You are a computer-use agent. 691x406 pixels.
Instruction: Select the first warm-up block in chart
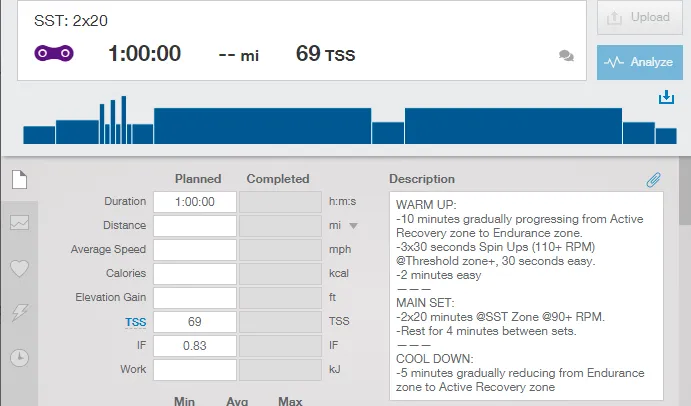click(x=39, y=135)
